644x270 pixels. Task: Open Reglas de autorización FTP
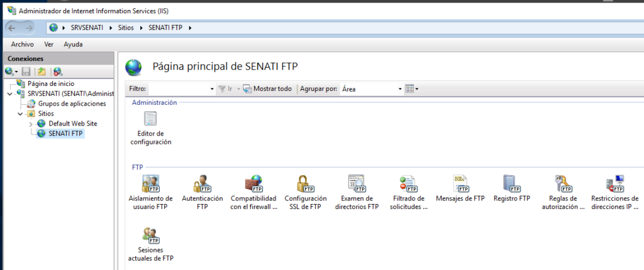tap(563, 184)
